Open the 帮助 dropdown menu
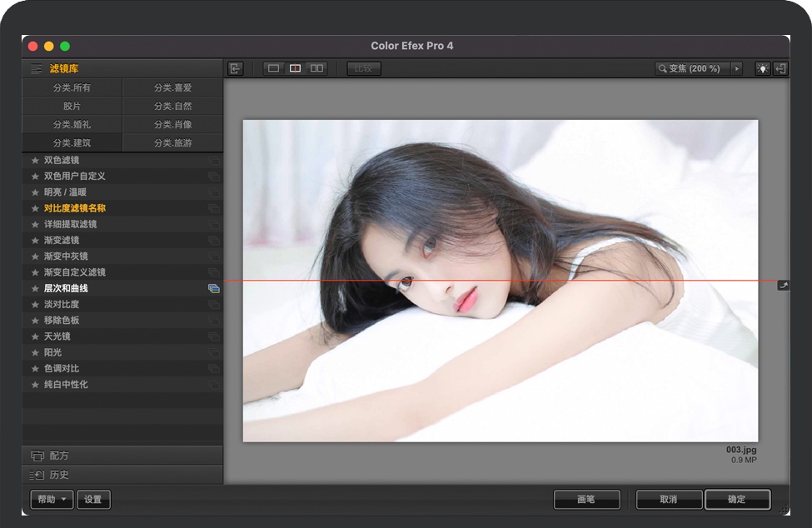 pyautogui.click(x=52, y=500)
